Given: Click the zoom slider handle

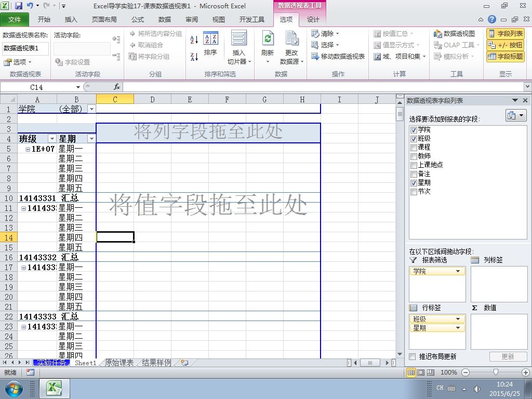Looking at the screenshot, I should click(495, 373).
